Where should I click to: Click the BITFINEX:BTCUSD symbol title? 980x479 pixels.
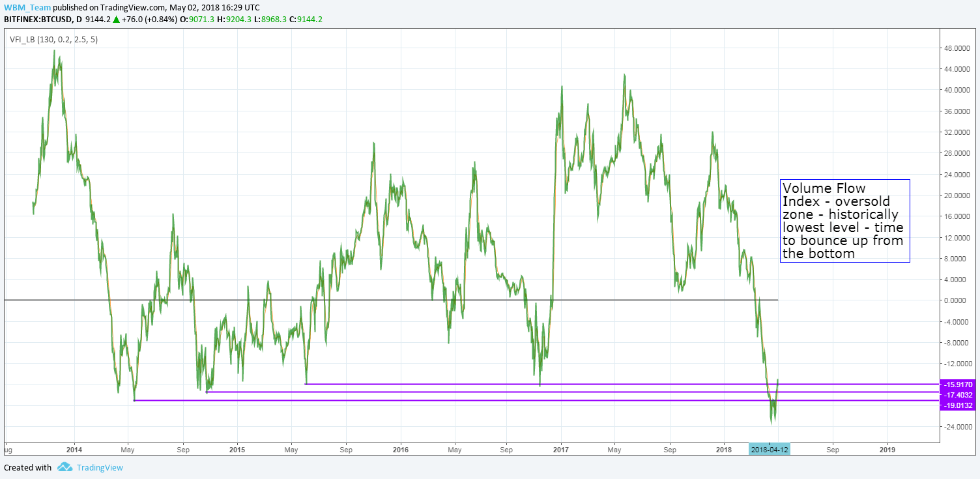click(x=38, y=19)
